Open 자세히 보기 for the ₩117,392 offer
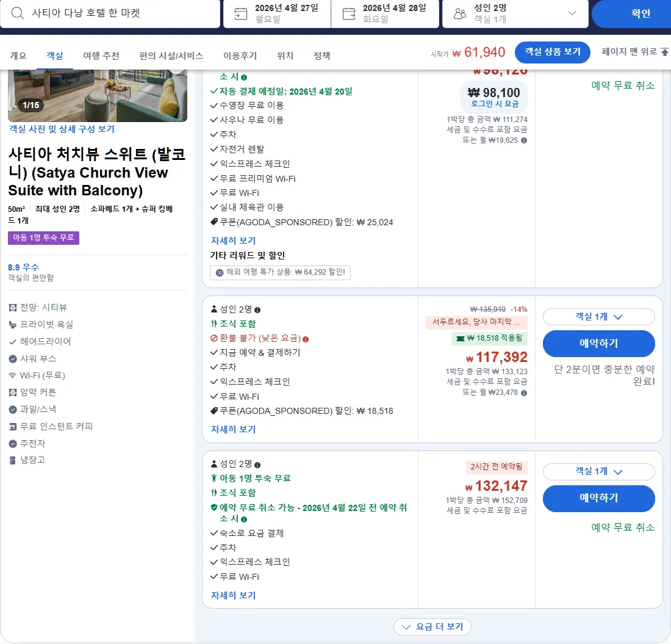The width and height of the screenshot is (671, 644). click(233, 429)
